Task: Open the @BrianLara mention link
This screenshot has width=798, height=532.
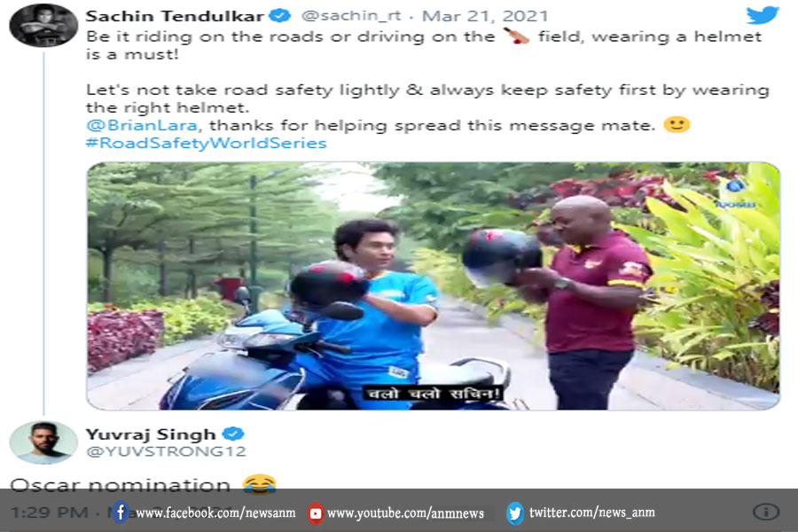Action: (x=142, y=125)
